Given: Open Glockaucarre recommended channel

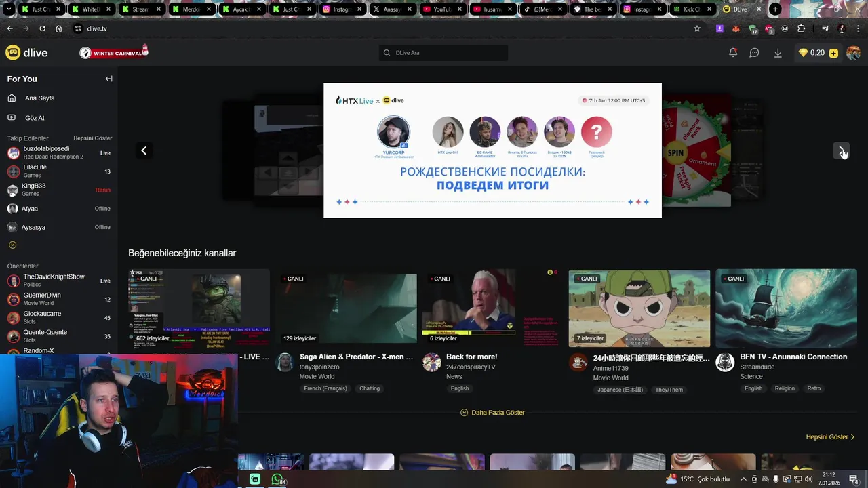Looking at the screenshot, I should [58, 318].
